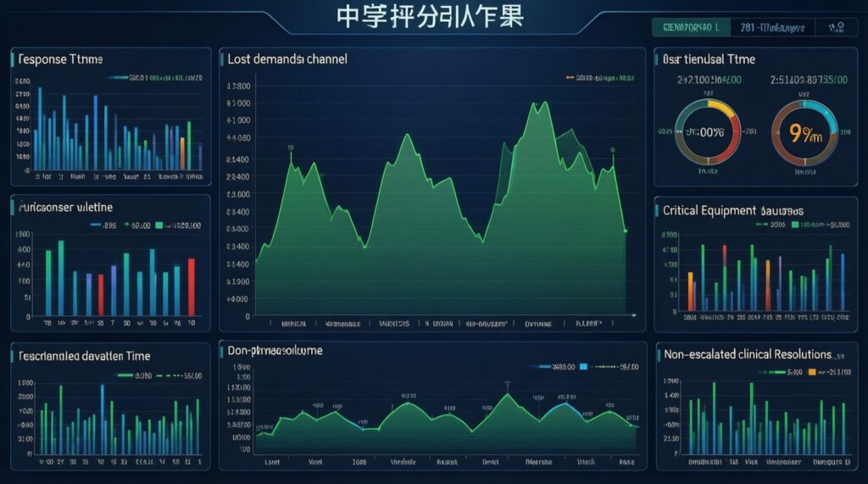868x484 pixels.
Task: Click the Critical Equipment panel title
Action: point(733,210)
